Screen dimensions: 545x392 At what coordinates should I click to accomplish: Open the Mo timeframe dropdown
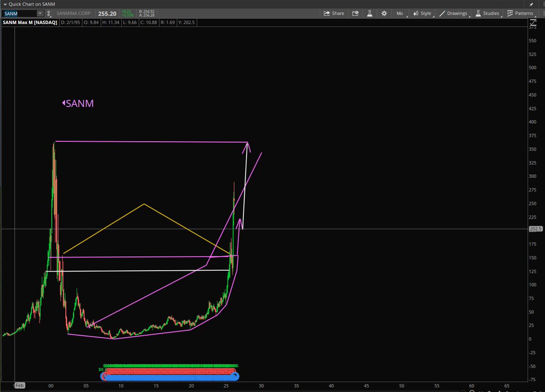point(401,13)
